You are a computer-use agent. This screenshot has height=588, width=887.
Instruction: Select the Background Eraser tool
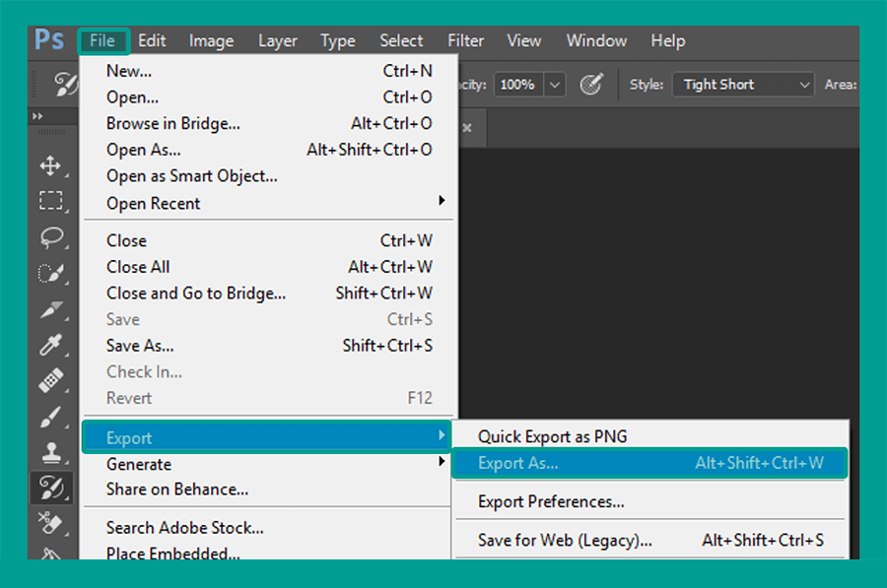tap(50, 522)
